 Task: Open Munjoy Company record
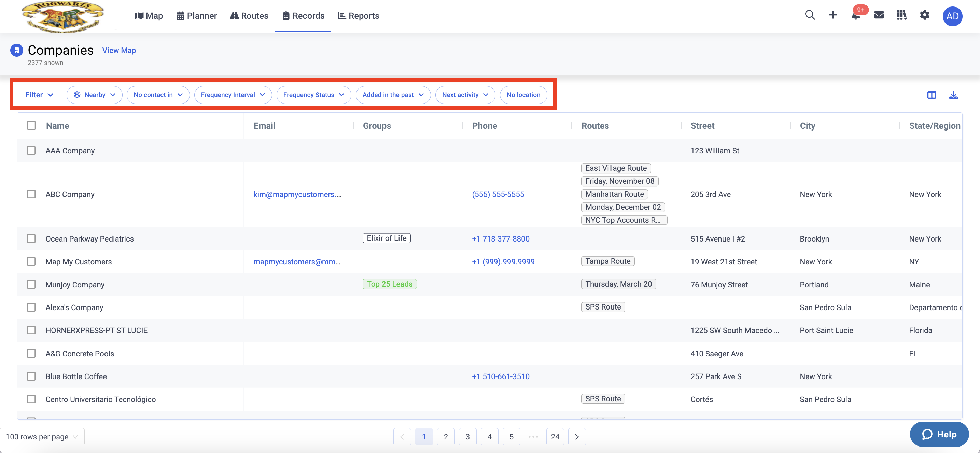point(75,284)
